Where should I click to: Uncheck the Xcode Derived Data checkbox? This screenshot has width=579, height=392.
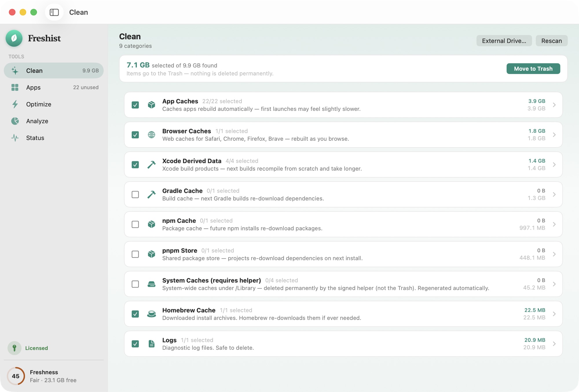click(135, 164)
